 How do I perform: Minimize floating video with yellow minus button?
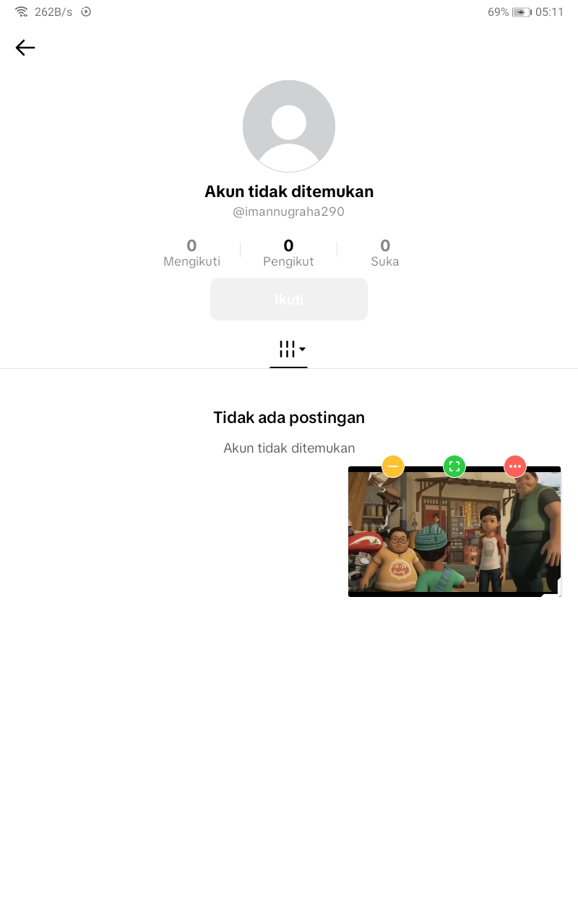[393, 466]
